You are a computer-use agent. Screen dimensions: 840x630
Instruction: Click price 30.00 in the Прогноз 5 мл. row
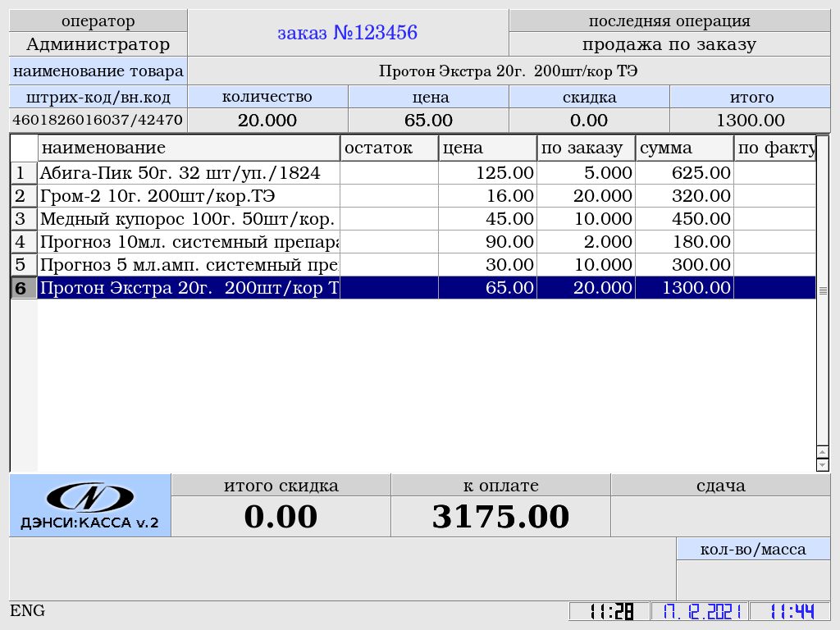(x=487, y=265)
